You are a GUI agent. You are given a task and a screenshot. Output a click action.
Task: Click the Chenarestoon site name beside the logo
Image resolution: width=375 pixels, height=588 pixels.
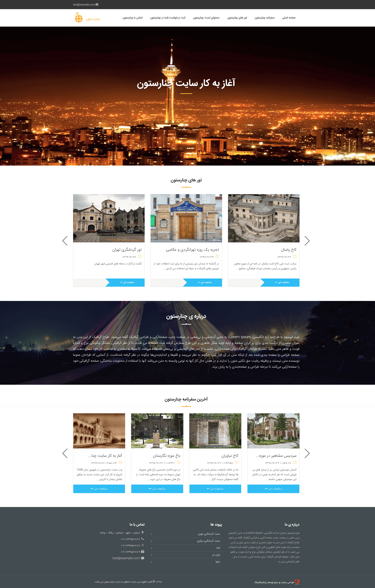coord(93,19)
